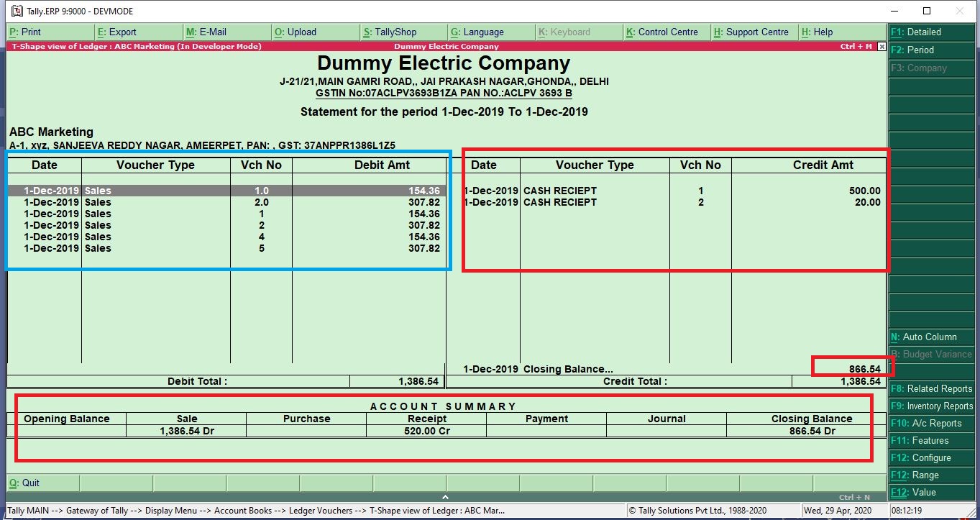Switch to F1 Detailed view
This screenshot has width=980, height=520.
pyautogui.click(x=931, y=32)
